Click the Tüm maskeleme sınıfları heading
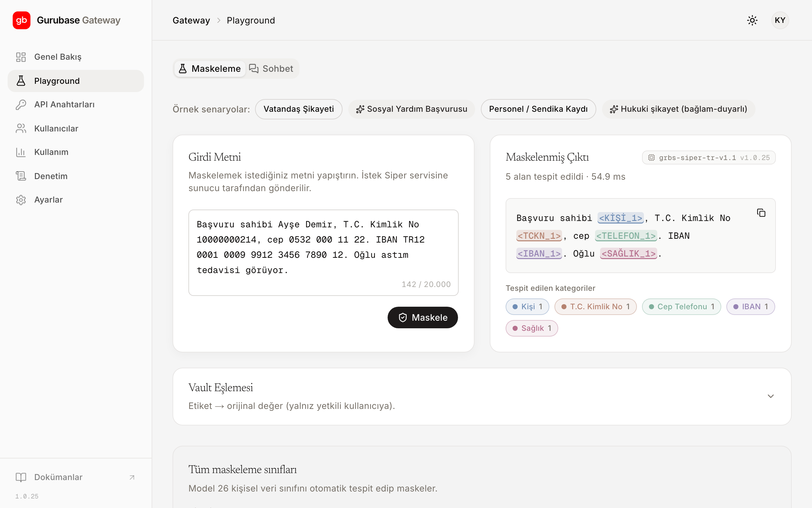This screenshot has height=508, width=812. point(243,469)
